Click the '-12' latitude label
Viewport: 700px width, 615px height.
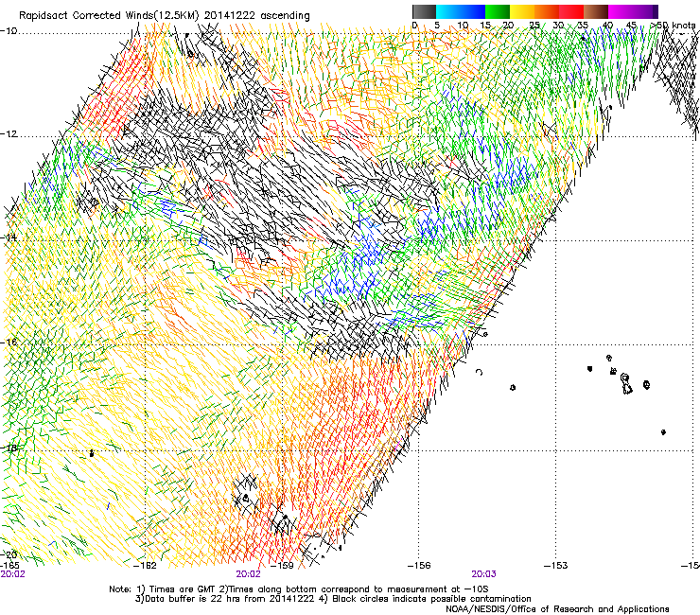pyautogui.click(x=9, y=134)
